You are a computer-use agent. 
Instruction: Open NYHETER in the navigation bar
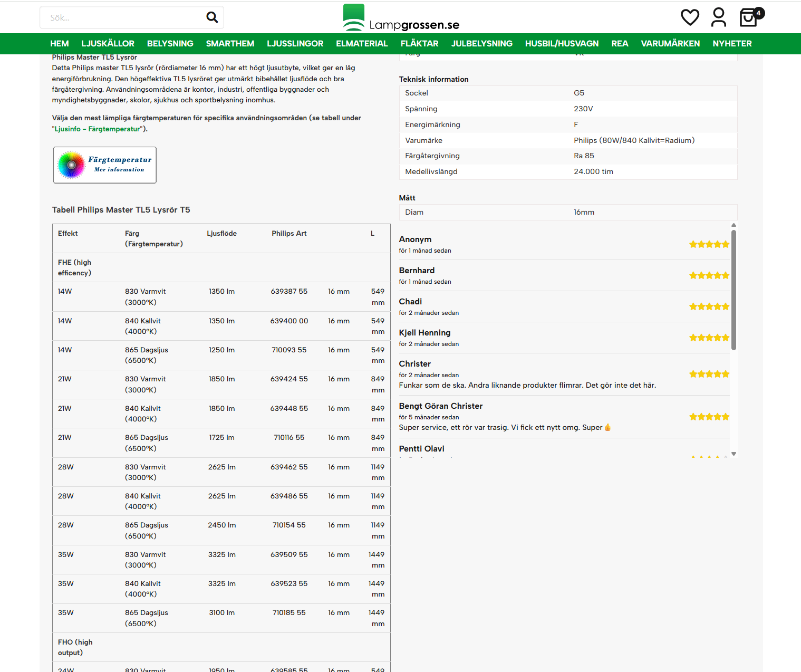(x=732, y=44)
